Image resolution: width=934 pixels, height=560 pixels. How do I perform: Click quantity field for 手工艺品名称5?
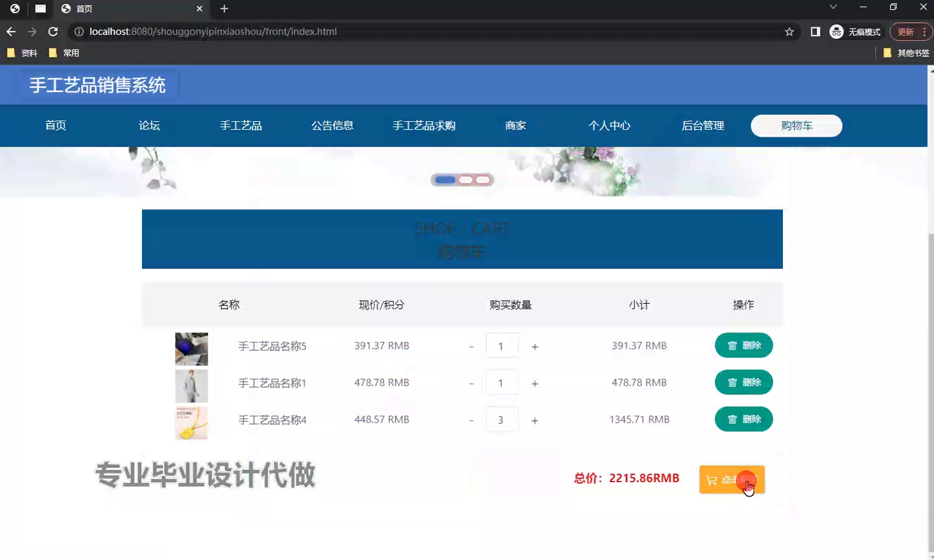click(502, 345)
